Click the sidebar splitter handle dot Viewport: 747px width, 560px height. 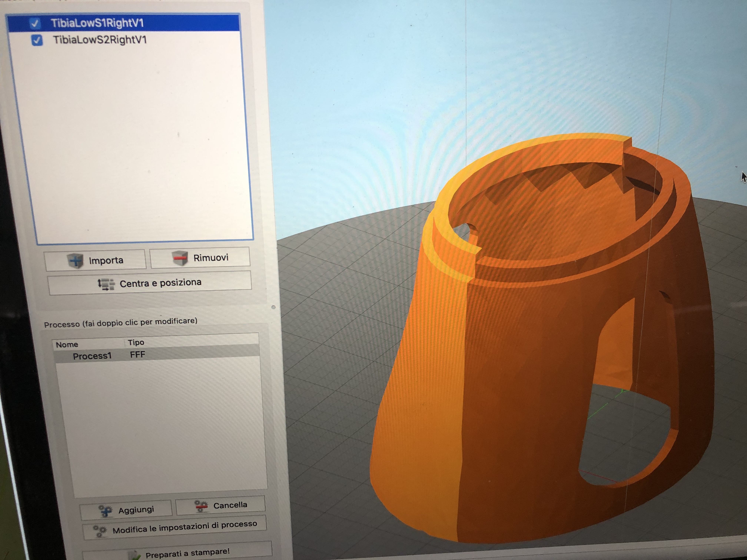point(273,307)
